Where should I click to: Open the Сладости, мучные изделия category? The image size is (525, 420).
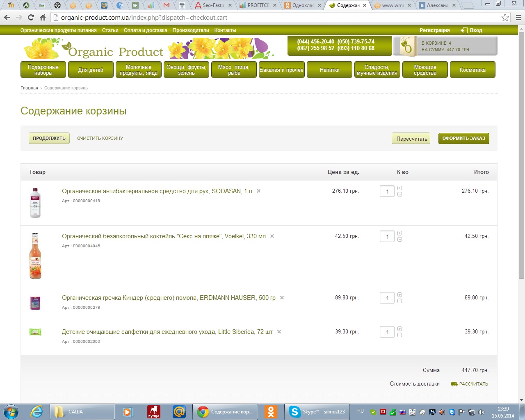377,70
